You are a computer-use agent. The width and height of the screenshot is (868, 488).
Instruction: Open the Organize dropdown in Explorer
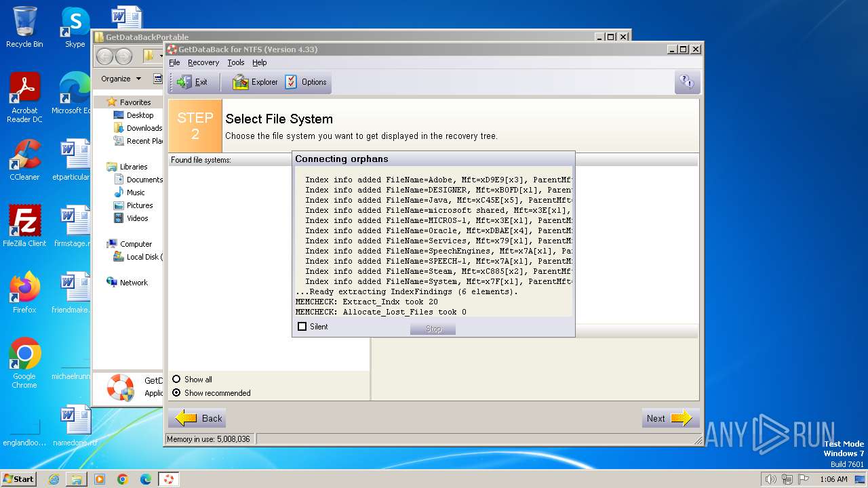pyautogui.click(x=121, y=79)
